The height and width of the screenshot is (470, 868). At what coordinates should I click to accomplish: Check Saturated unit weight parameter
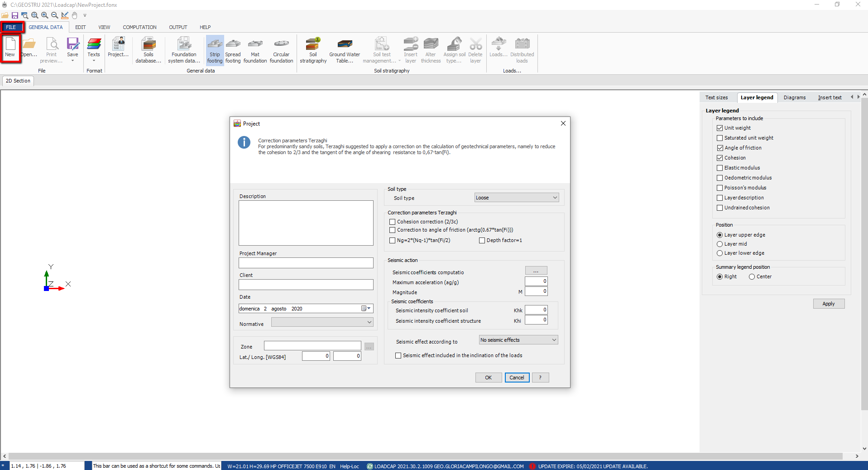point(720,138)
